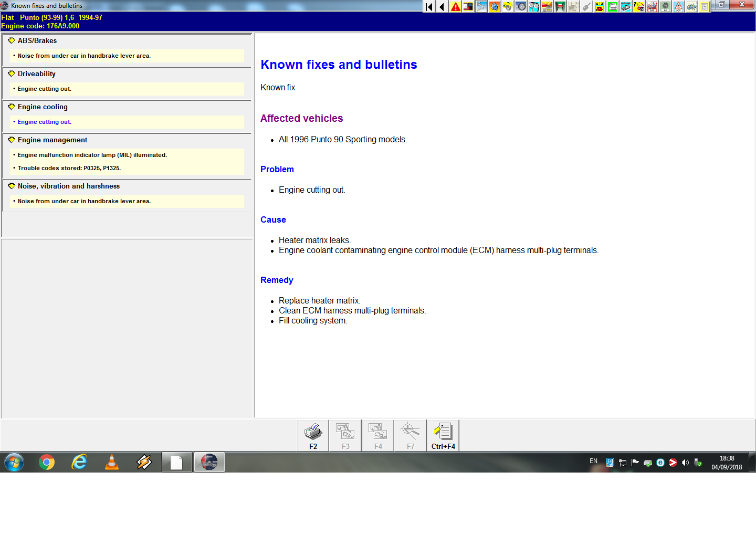Image resolution: width=756 pixels, height=545 pixels.
Task: Click 'All 1996 Punto 90 Sporting models.'
Action: [x=343, y=139]
